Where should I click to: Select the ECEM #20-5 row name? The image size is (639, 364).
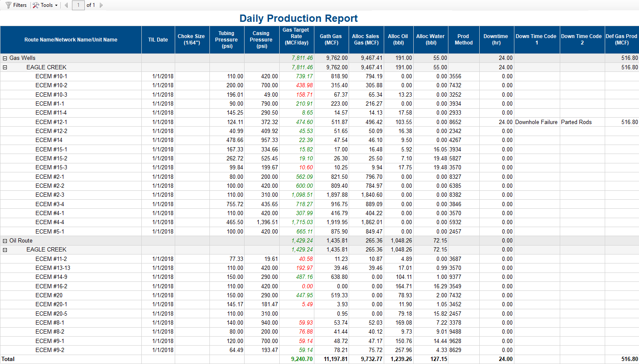pyautogui.click(x=51, y=314)
